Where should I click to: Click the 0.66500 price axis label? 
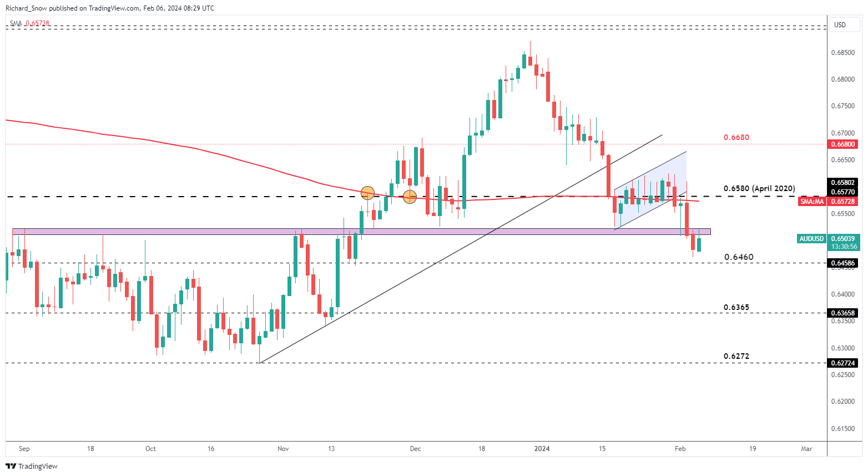point(842,160)
